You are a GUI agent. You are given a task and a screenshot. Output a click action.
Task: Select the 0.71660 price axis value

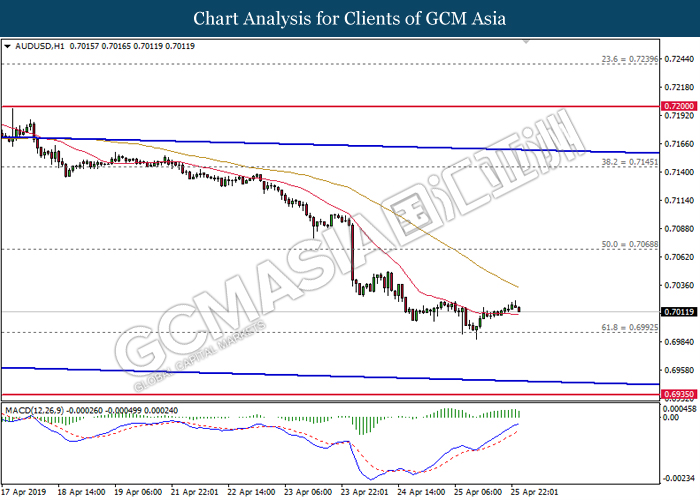tap(679, 144)
